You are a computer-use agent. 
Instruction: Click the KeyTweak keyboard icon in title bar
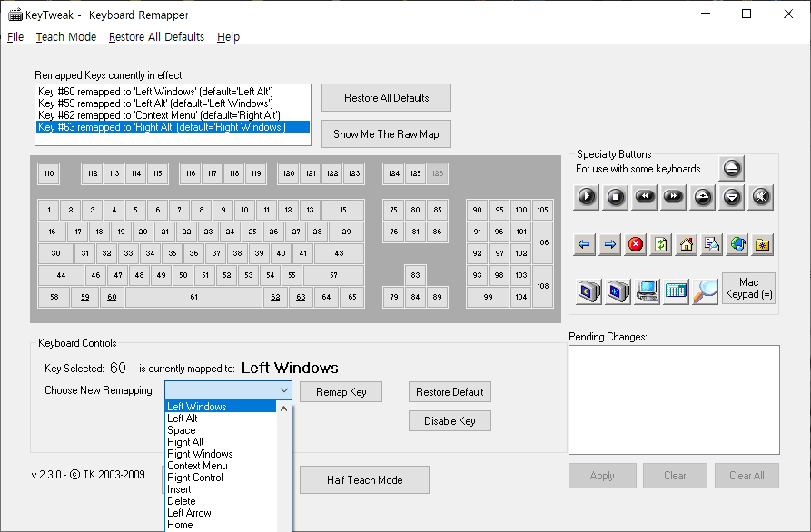pos(15,15)
